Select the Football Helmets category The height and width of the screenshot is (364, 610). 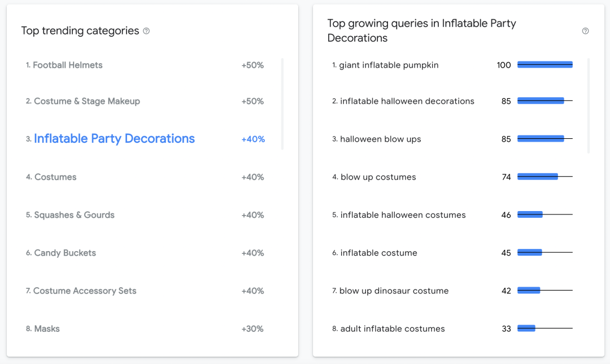pos(68,65)
